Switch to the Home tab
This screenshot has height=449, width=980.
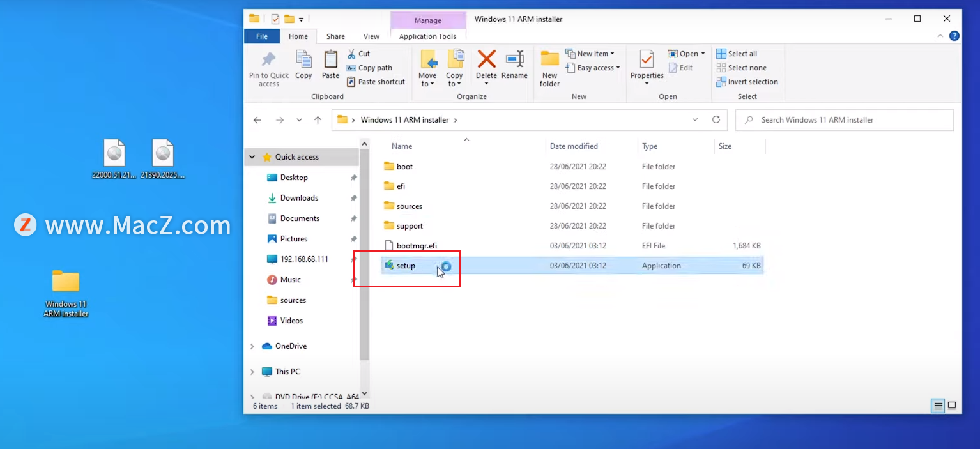298,36
